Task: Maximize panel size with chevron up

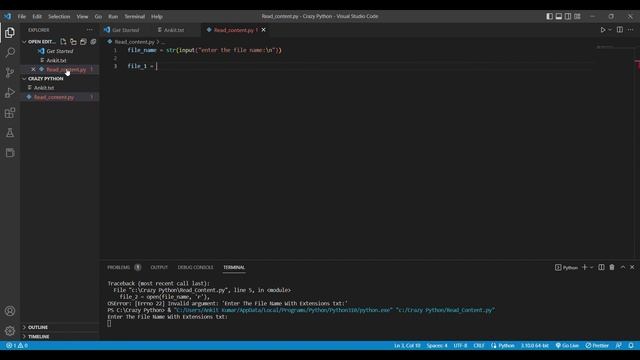Action: 623,267
